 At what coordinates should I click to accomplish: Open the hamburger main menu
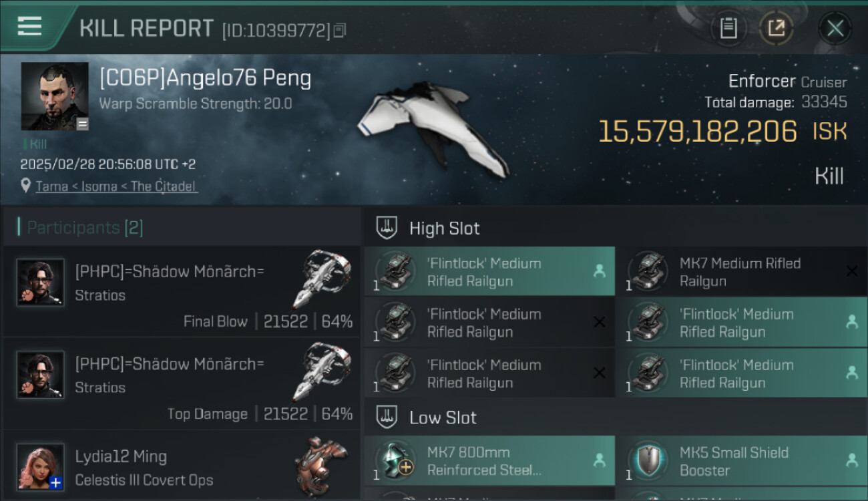point(30,27)
